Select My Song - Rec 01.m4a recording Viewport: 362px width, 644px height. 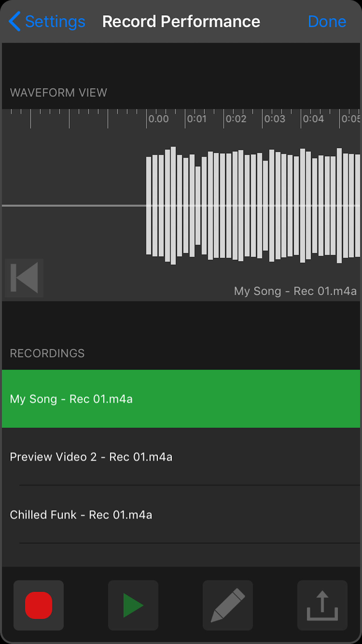click(x=181, y=399)
